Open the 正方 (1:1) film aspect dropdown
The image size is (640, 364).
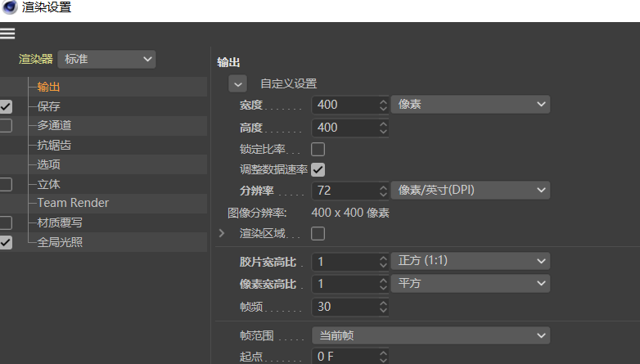[470, 261]
